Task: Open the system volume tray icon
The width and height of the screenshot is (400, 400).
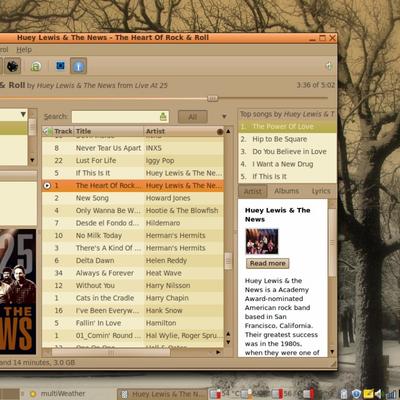Action: tap(378, 394)
